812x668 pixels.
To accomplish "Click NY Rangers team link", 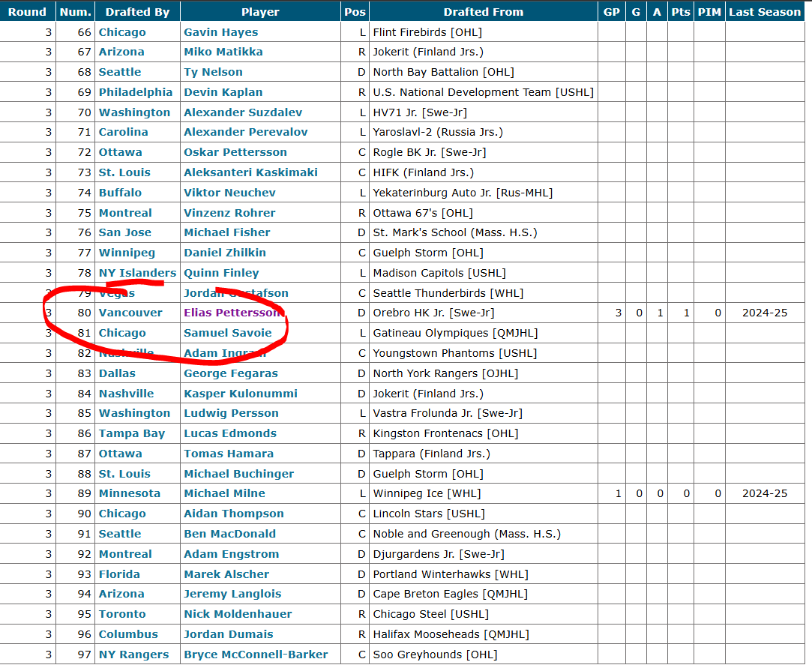I will pyautogui.click(x=133, y=655).
